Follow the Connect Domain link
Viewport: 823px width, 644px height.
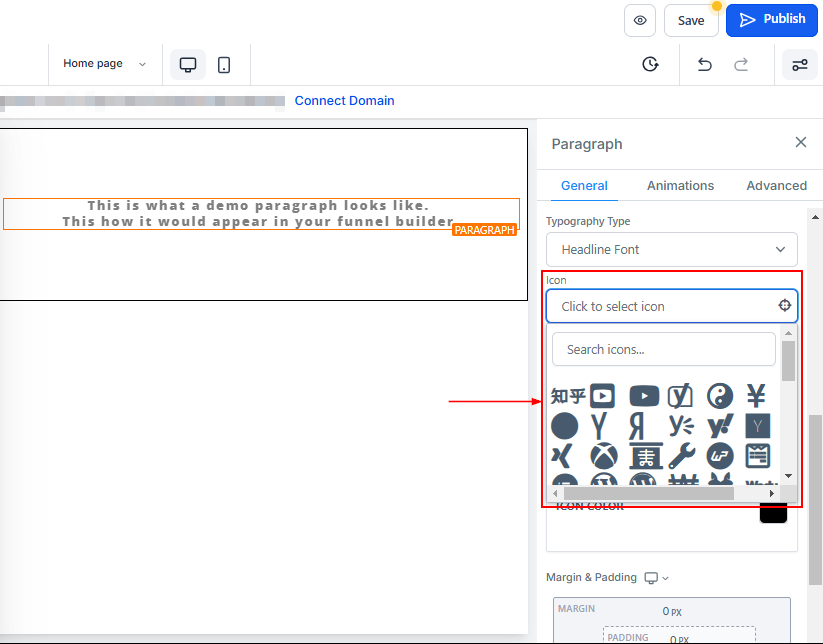click(344, 101)
